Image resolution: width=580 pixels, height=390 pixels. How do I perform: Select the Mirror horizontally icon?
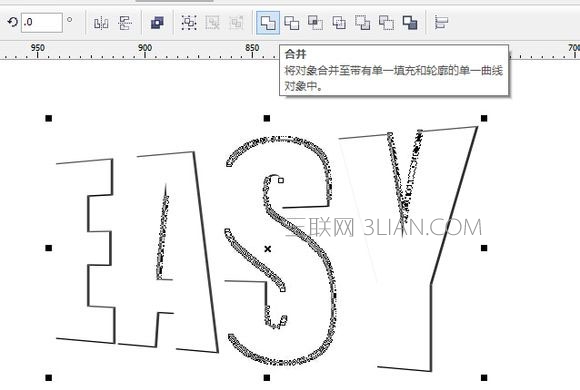[101, 23]
